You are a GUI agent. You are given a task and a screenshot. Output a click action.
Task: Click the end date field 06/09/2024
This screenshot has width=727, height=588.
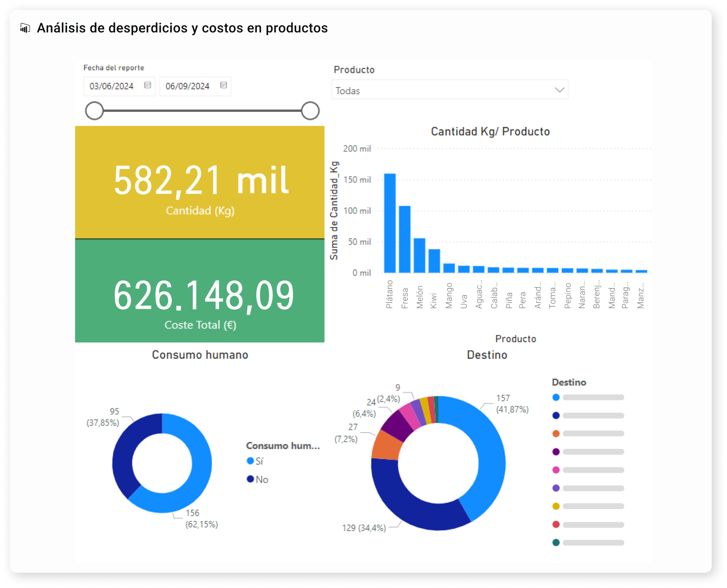pyautogui.click(x=187, y=86)
